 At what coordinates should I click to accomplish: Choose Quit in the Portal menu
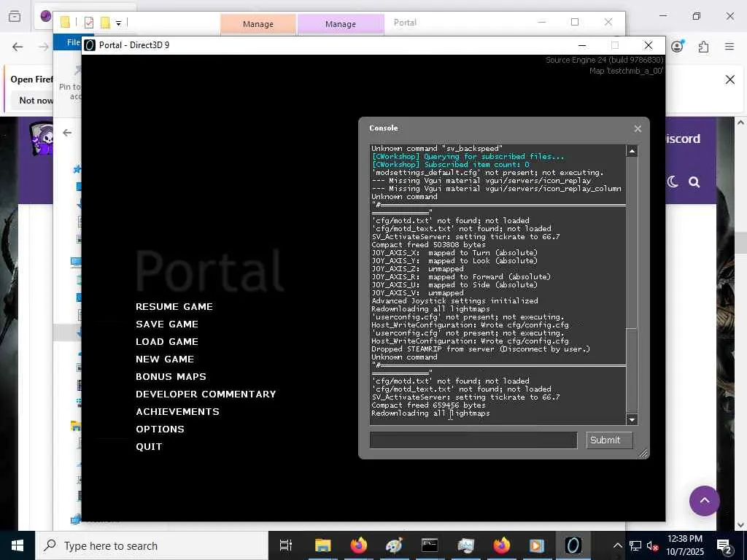click(x=149, y=447)
